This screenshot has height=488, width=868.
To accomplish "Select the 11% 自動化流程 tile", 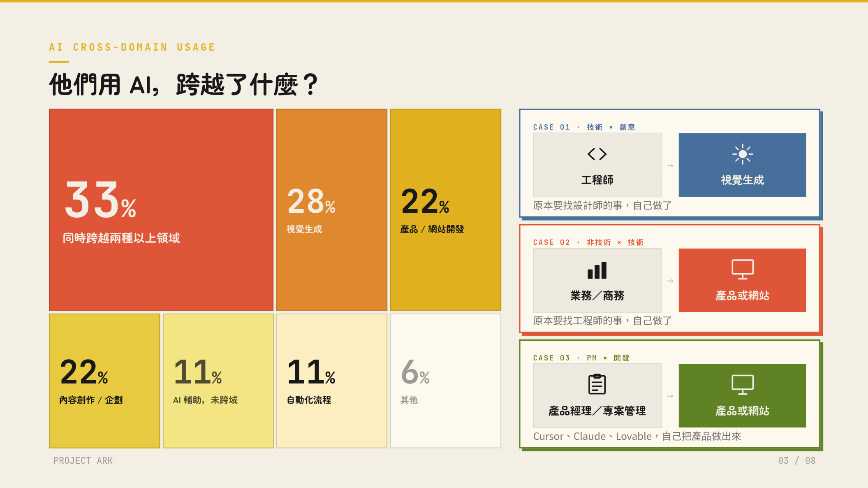I will (x=332, y=381).
